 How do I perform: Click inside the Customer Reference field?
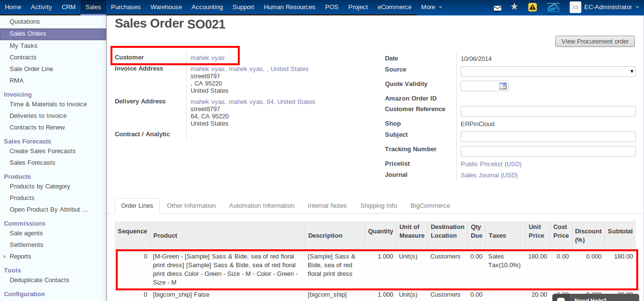[548, 111]
